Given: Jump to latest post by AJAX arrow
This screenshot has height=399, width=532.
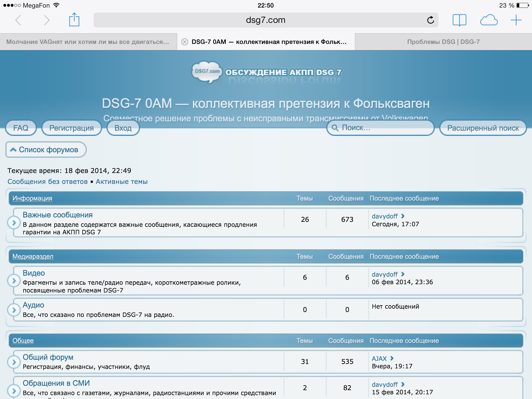Looking at the screenshot, I should point(392,358).
